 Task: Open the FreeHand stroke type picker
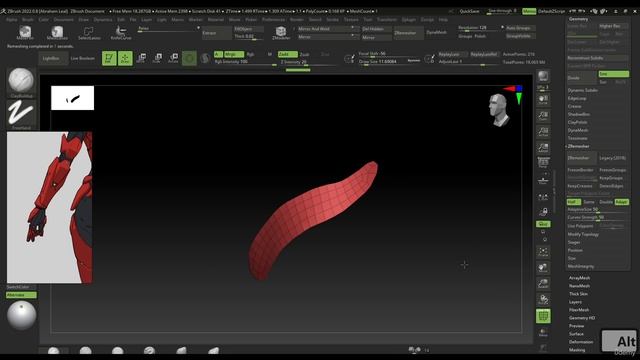point(21,114)
